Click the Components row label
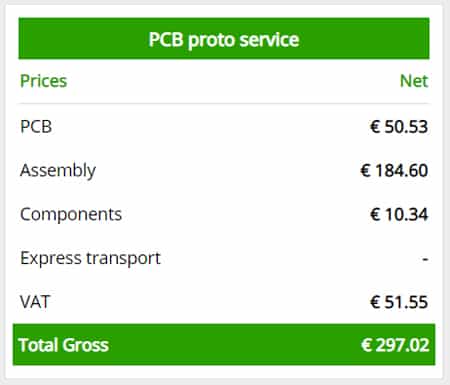 [x=71, y=214]
